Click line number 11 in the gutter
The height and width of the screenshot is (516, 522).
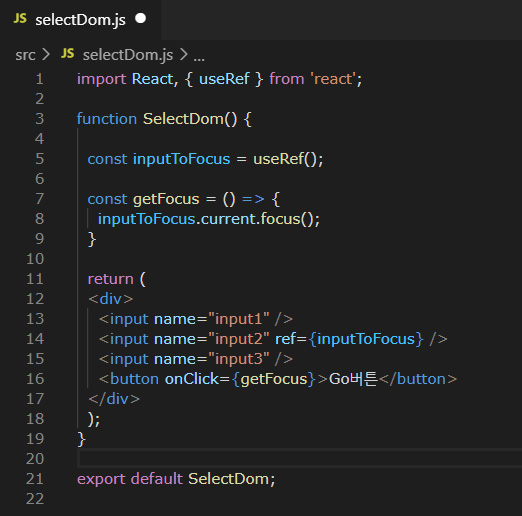click(35, 279)
